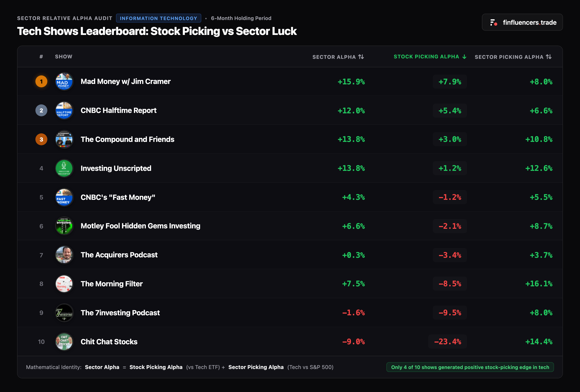
Task: Click the +16.1% sector picking alpha value
Action: 539,284
